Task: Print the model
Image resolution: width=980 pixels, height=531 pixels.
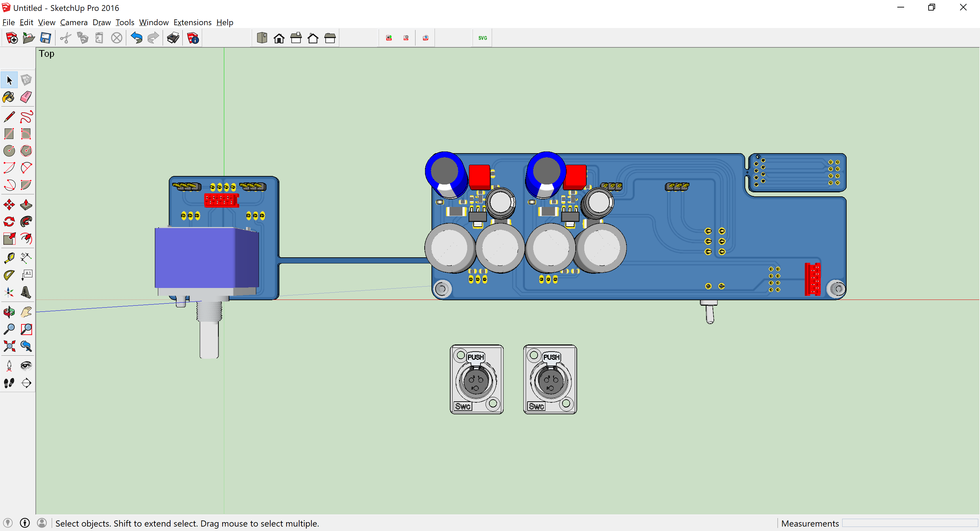Action: coord(173,38)
